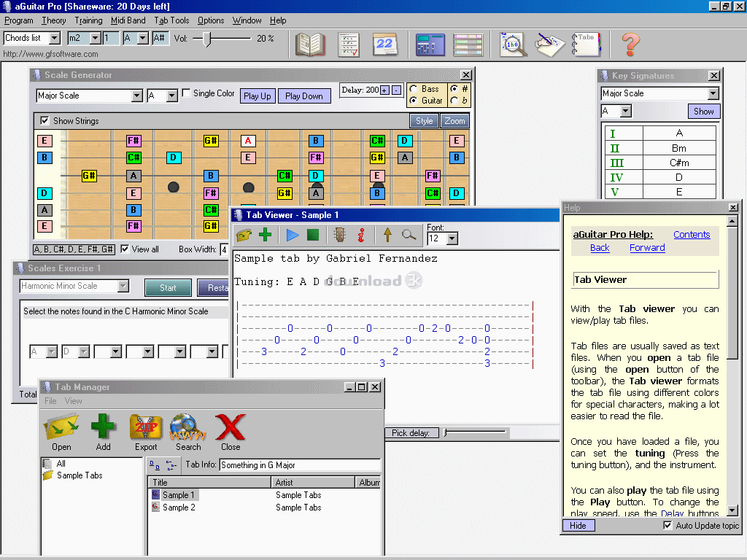Toggle Single Color checkbox
Viewport: 747px width, 560px height.
tap(186, 93)
